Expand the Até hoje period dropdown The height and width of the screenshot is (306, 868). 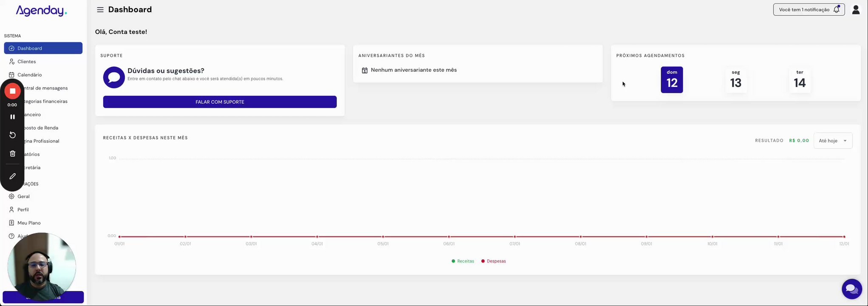[833, 141]
